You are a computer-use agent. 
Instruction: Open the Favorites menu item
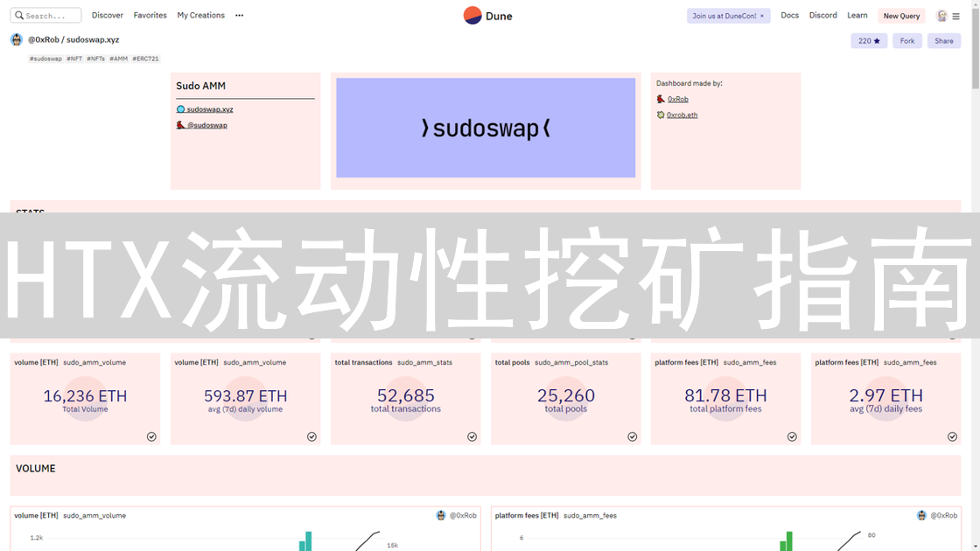[x=150, y=15]
